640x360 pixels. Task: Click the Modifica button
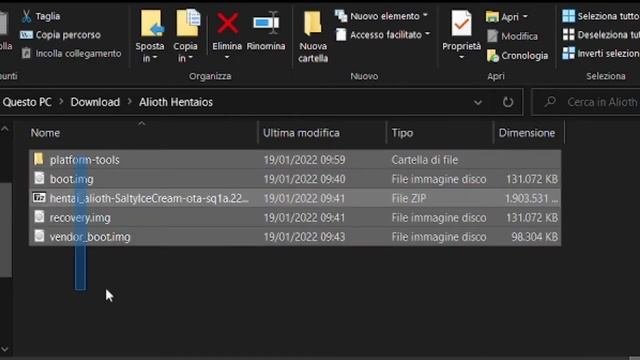coord(513,36)
